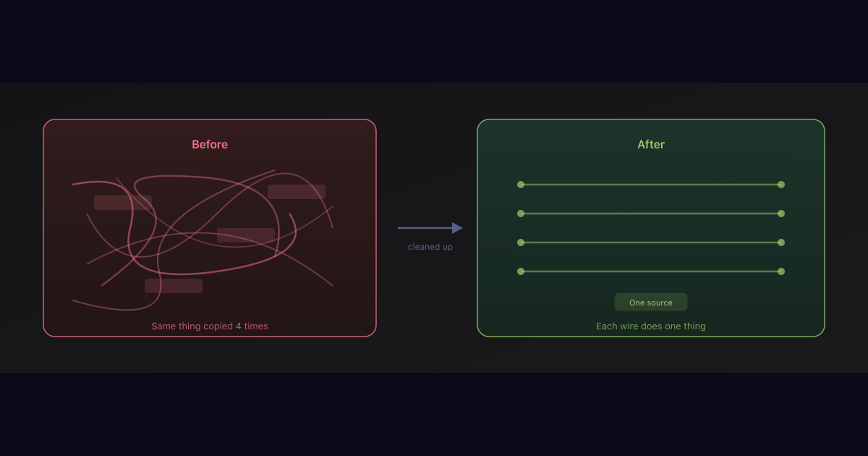Screen dimensions: 868x456
Task: Click the upper-left faded block in Before panel
Action: pos(123,203)
